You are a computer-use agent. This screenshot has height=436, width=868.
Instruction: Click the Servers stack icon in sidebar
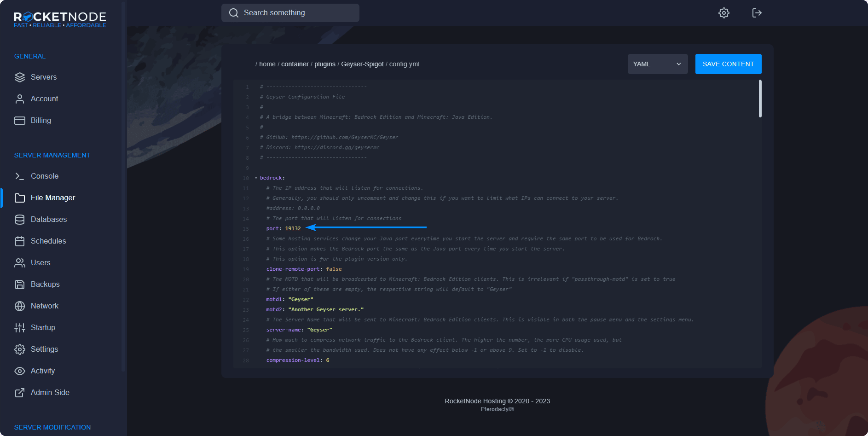click(20, 77)
